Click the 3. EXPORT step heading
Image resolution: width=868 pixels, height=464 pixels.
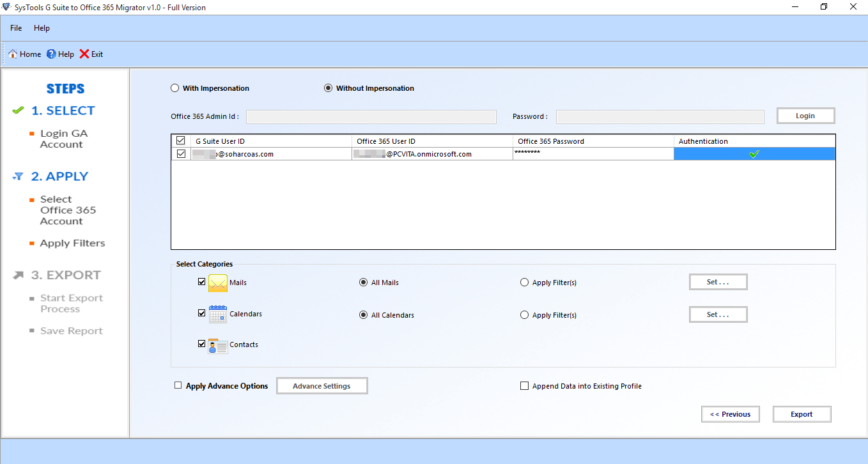pyautogui.click(x=66, y=275)
